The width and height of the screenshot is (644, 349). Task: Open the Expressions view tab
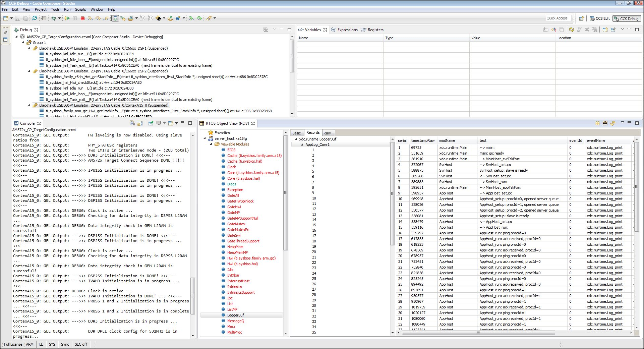tap(347, 30)
